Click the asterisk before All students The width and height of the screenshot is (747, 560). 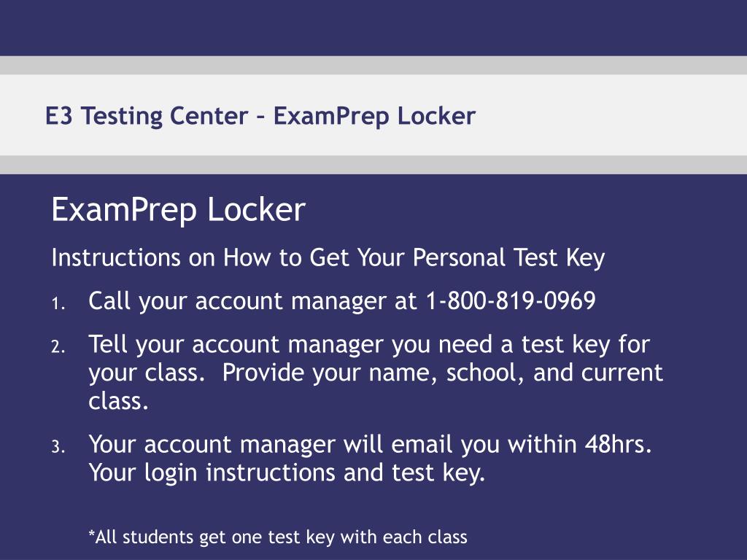pos(91,533)
